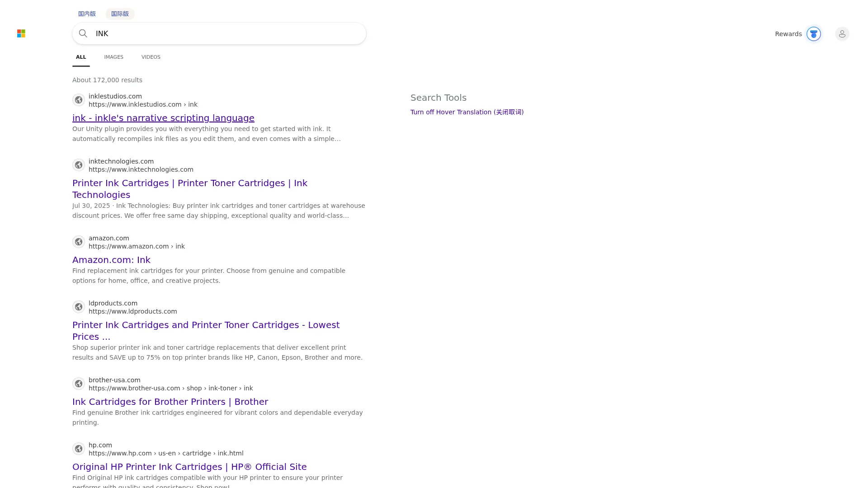The image size is (868, 488).
Task: Click the 'Find replacement ink cartridges' snippet
Action: pos(209,276)
